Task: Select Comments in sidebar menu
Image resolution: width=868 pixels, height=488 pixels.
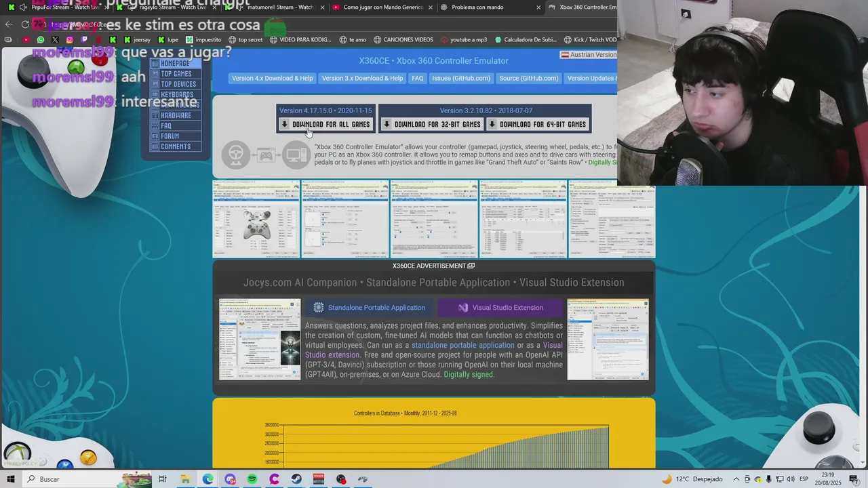Action: pyautogui.click(x=175, y=146)
